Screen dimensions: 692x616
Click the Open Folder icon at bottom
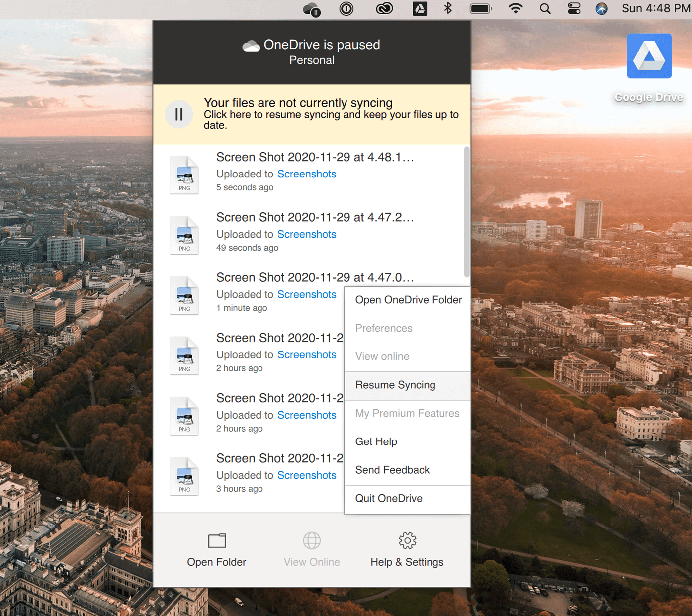click(x=217, y=540)
